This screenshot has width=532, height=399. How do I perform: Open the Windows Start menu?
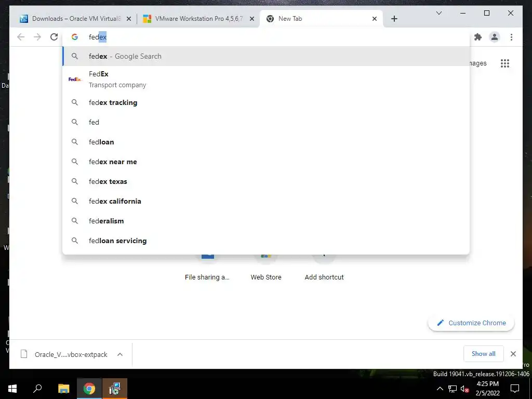pyautogui.click(x=12, y=389)
